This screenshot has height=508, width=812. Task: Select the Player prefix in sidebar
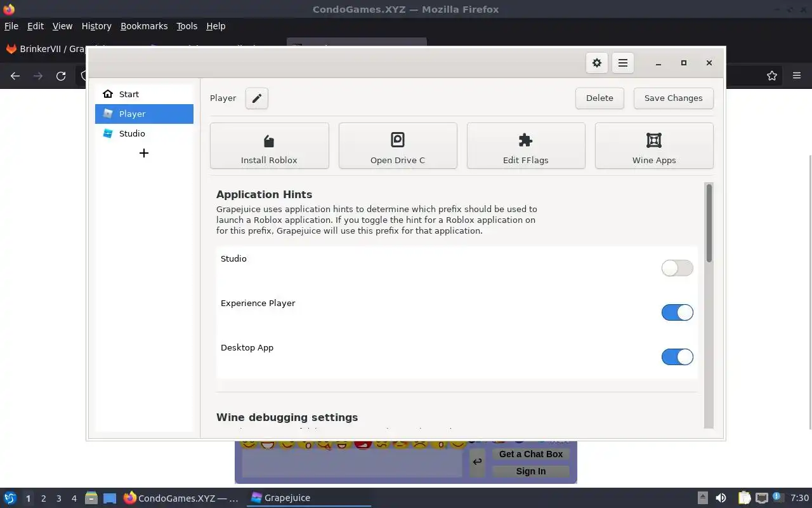click(x=144, y=114)
